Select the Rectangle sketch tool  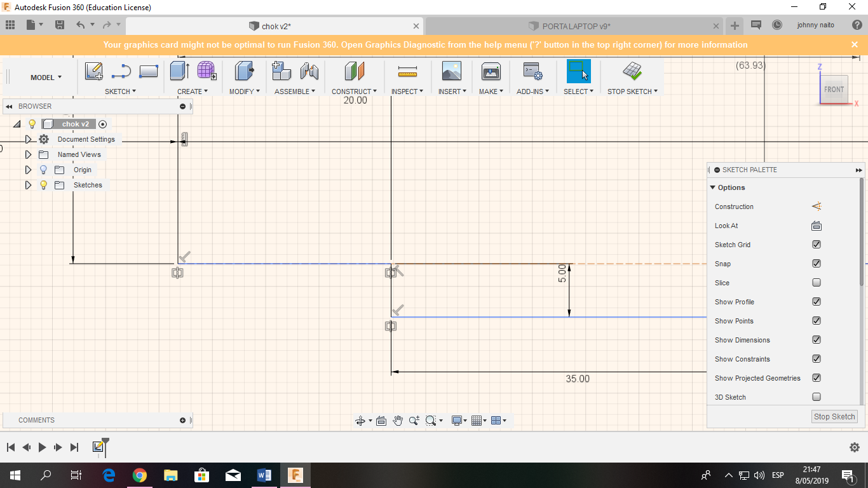click(149, 71)
